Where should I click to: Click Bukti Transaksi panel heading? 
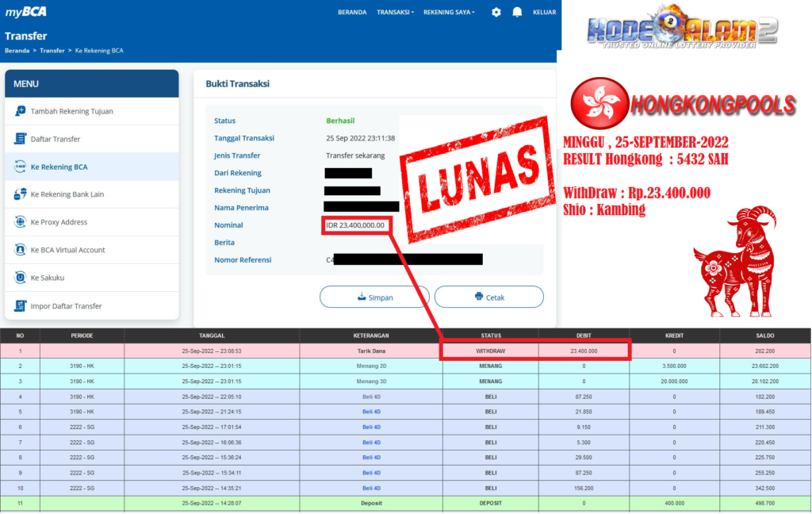[x=238, y=84]
